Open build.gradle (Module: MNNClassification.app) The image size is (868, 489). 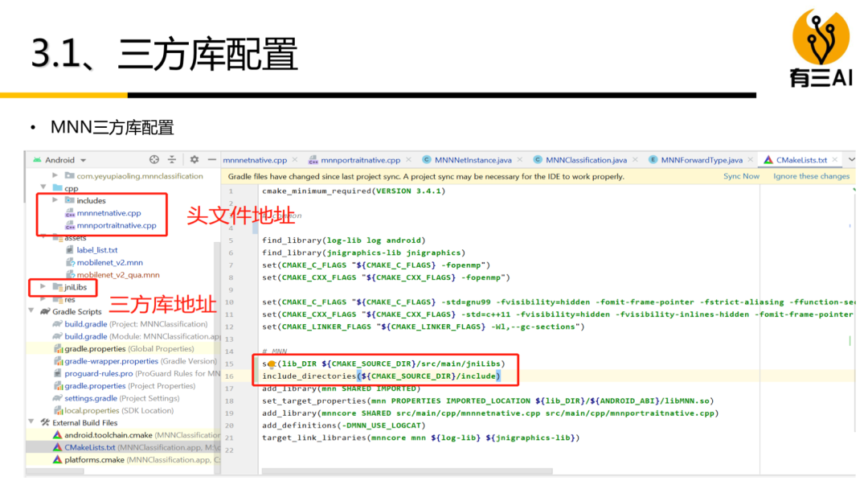point(141,336)
